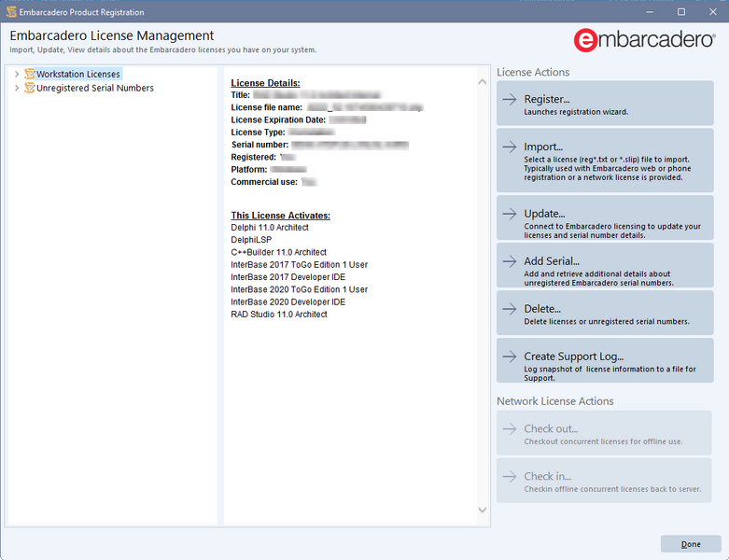The image size is (729, 560).
Task: Click InterBase 2017 Developer IDE text
Action: click(287, 277)
